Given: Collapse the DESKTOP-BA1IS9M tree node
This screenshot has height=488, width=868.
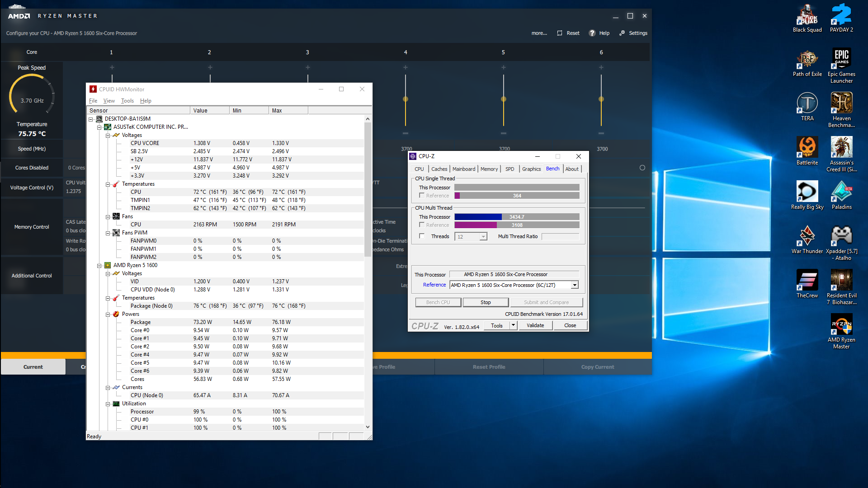Looking at the screenshot, I should tap(90, 119).
